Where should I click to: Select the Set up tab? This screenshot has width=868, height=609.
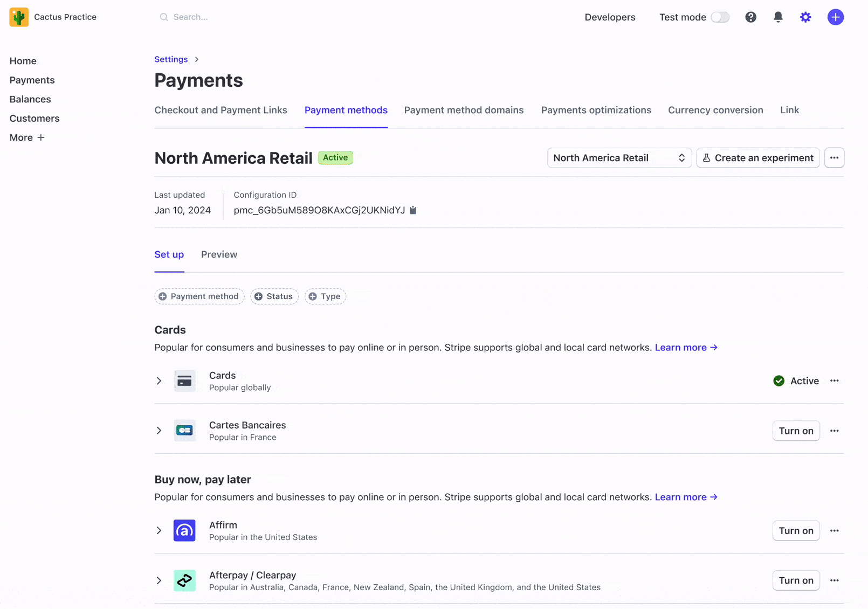coord(169,254)
